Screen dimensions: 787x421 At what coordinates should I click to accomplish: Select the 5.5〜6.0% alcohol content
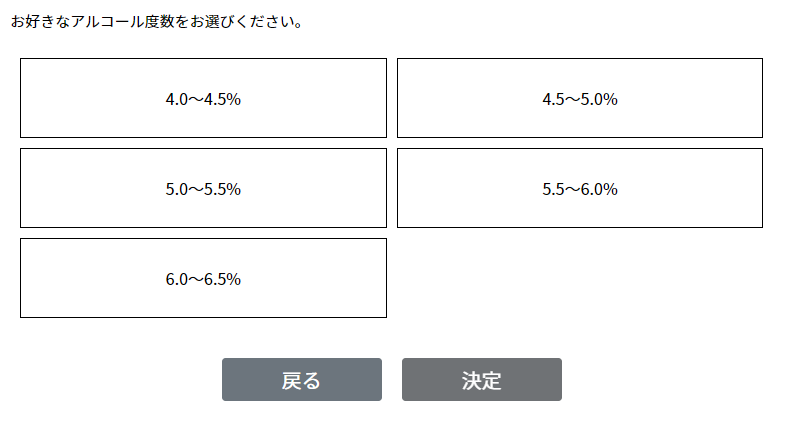[580, 188]
